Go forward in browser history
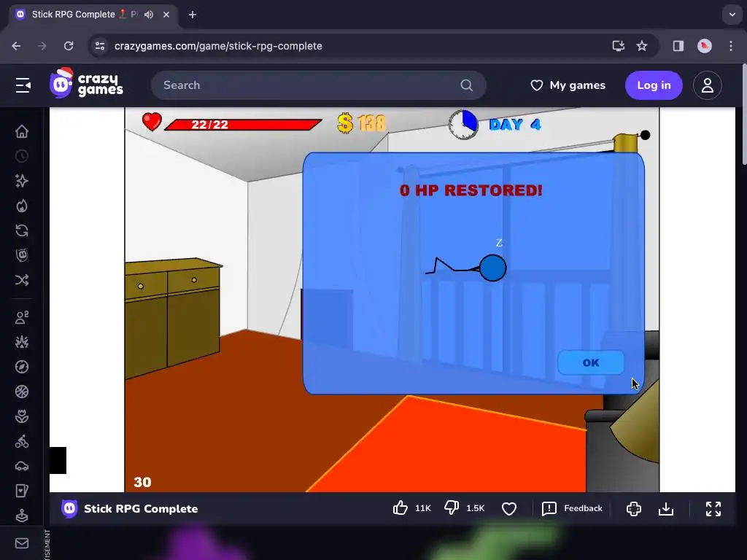This screenshot has width=747, height=560. (x=42, y=46)
